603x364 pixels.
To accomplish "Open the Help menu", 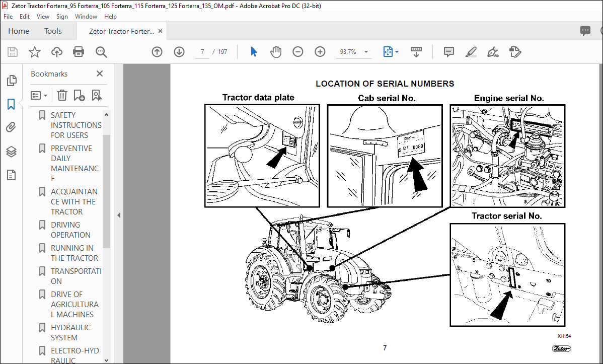I will (x=110, y=17).
